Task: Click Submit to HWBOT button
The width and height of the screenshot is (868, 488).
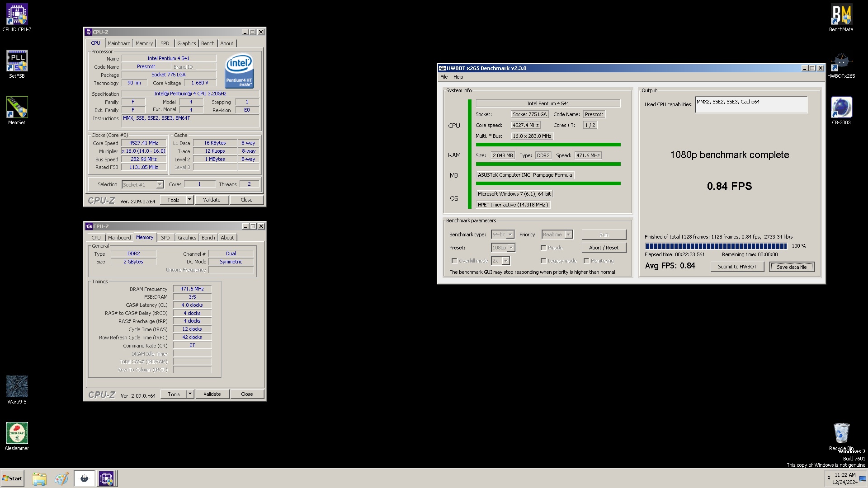Action: tap(737, 267)
